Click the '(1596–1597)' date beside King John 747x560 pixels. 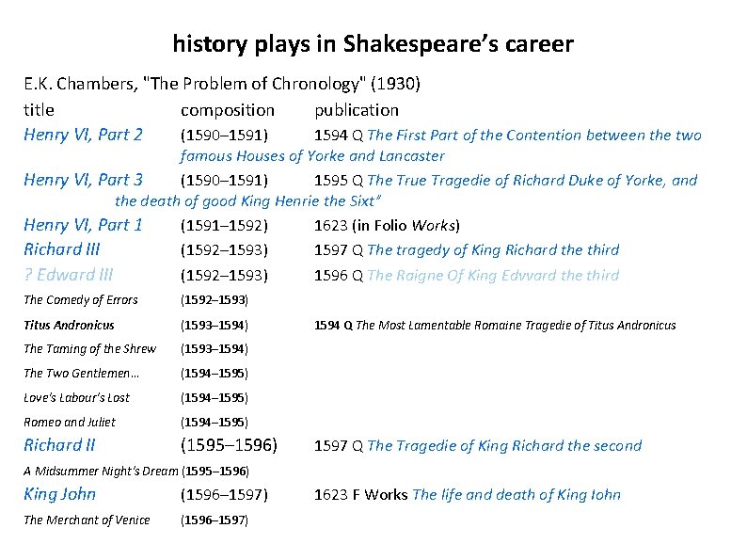click(225, 495)
